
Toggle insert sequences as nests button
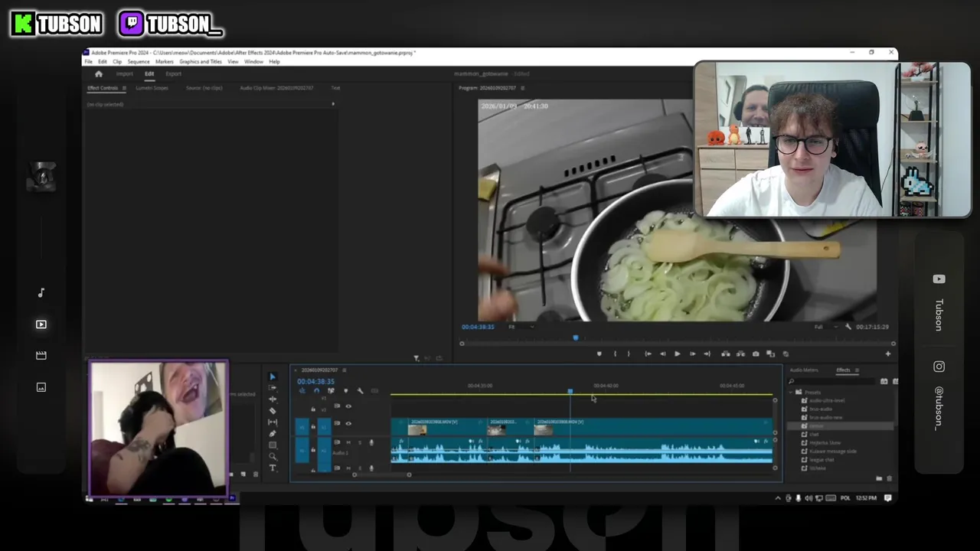[x=302, y=391]
